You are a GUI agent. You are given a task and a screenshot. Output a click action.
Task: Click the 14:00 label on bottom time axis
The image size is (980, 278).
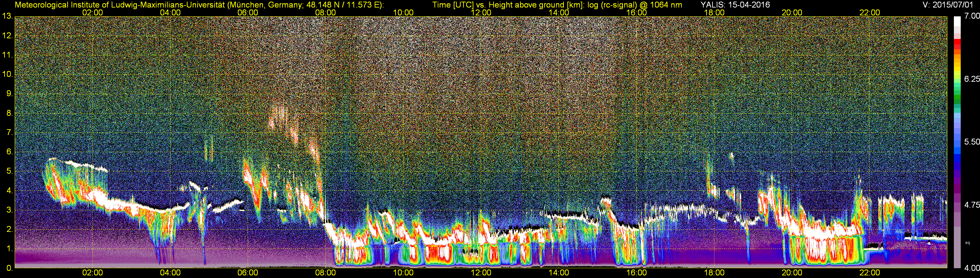click(559, 273)
